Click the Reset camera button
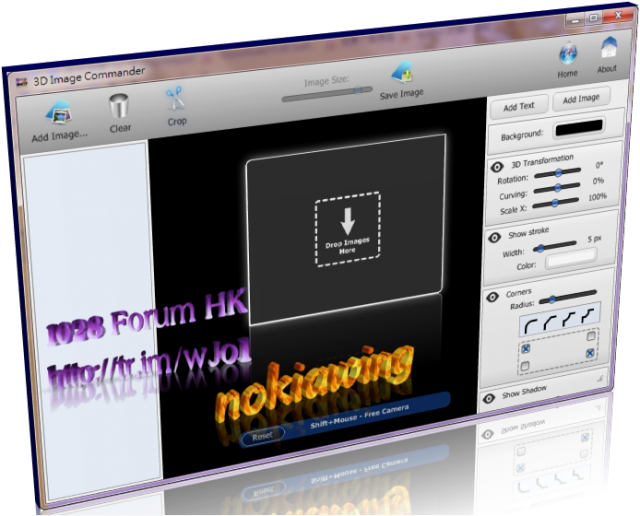The width and height of the screenshot is (640, 516). click(263, 436)
